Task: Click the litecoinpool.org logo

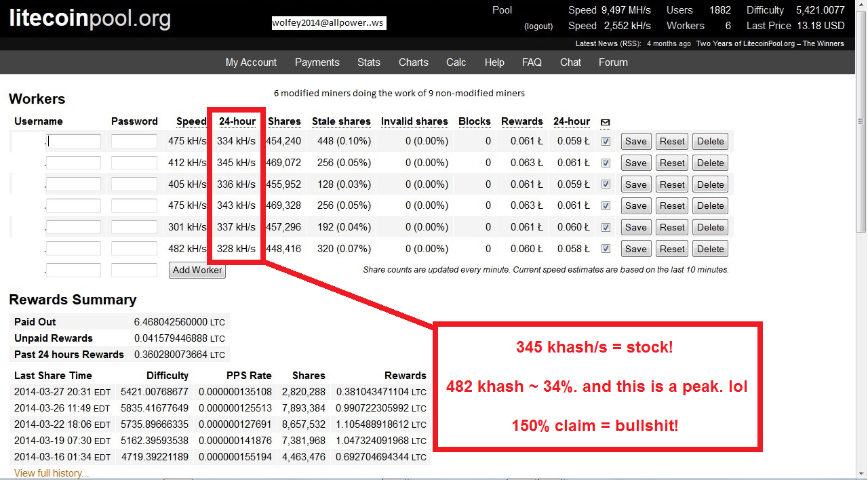Action: point(90,19)
